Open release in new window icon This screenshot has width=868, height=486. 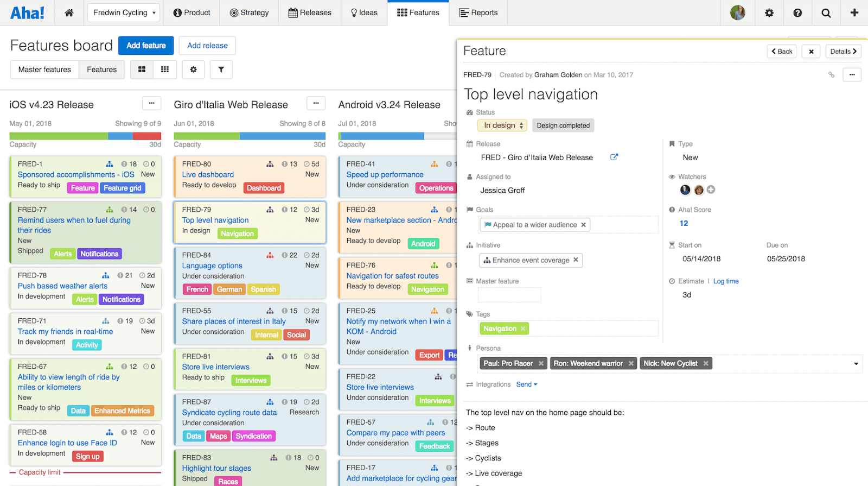click(x=614, y=157)
